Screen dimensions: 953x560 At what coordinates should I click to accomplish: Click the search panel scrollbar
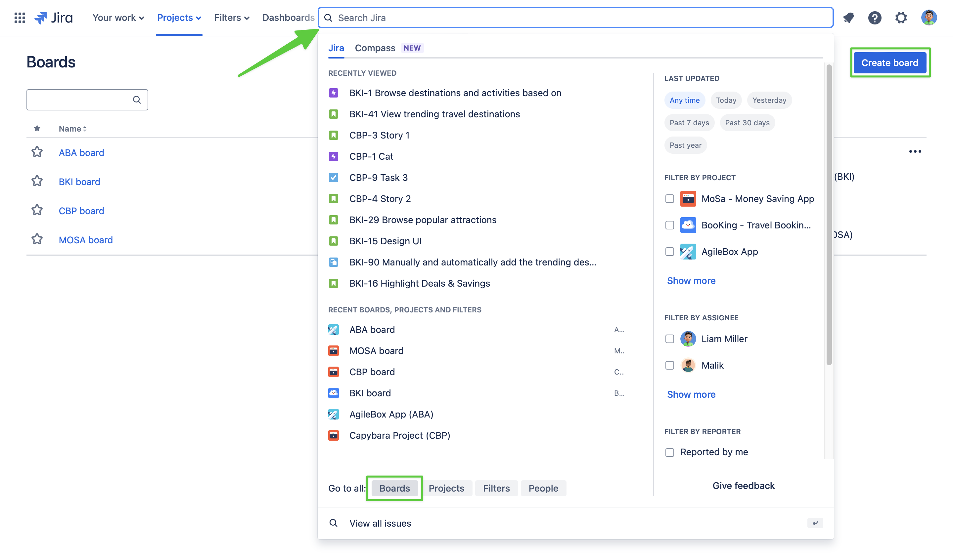829,214
